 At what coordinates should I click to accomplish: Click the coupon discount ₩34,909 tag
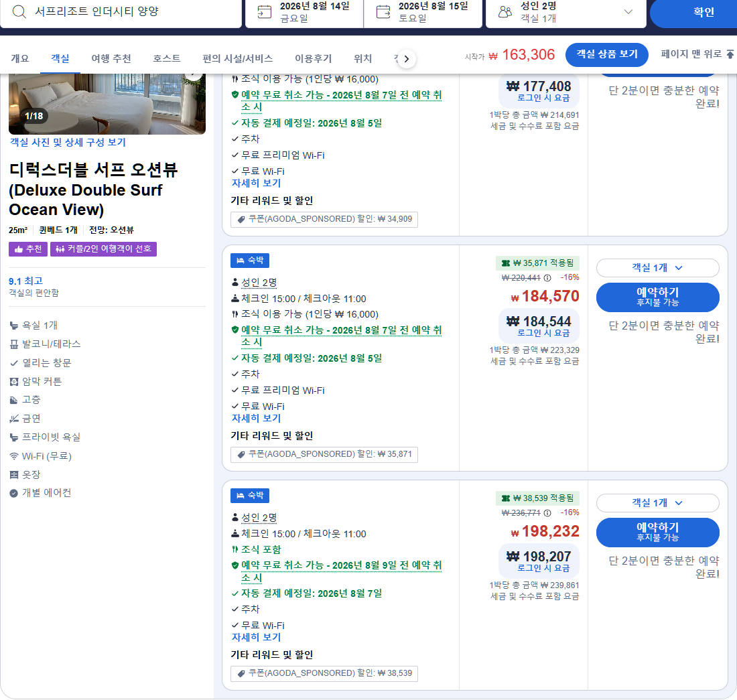pyautogui.click(x=324, y=219)
